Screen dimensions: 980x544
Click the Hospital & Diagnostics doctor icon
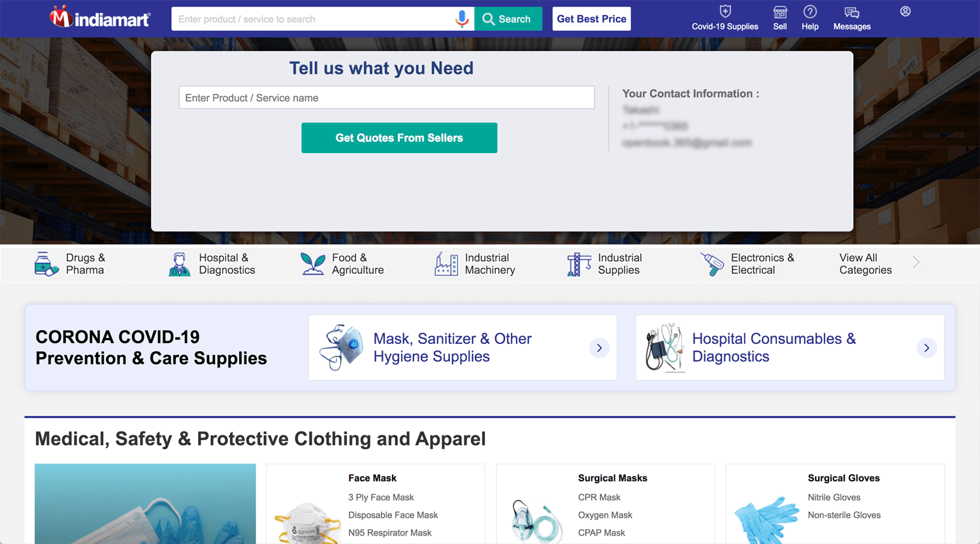(x=180, y=264)
